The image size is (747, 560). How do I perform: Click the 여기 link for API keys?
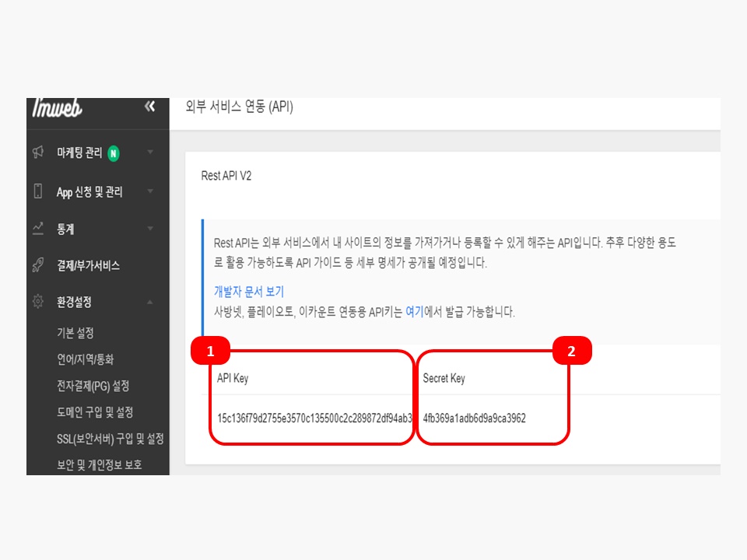coord(414,312)
